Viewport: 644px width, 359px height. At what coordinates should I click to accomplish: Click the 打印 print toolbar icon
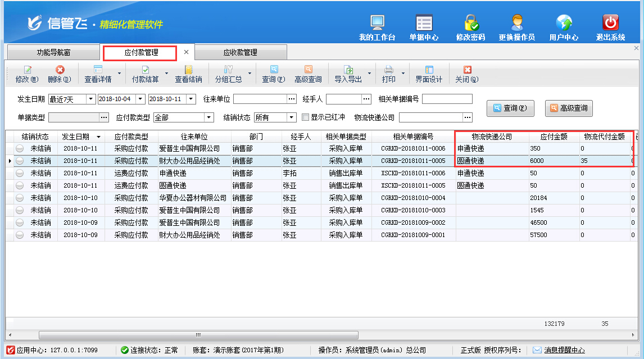(x=388, y=70)
